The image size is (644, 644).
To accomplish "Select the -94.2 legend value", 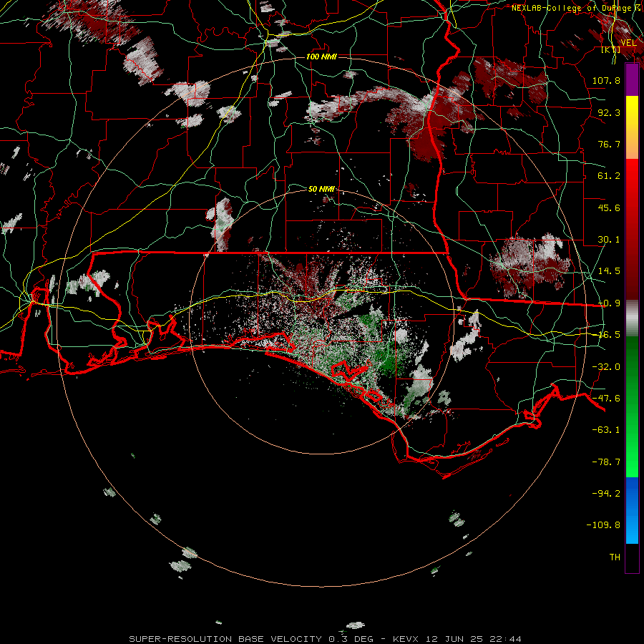I will tap(606, 493).
